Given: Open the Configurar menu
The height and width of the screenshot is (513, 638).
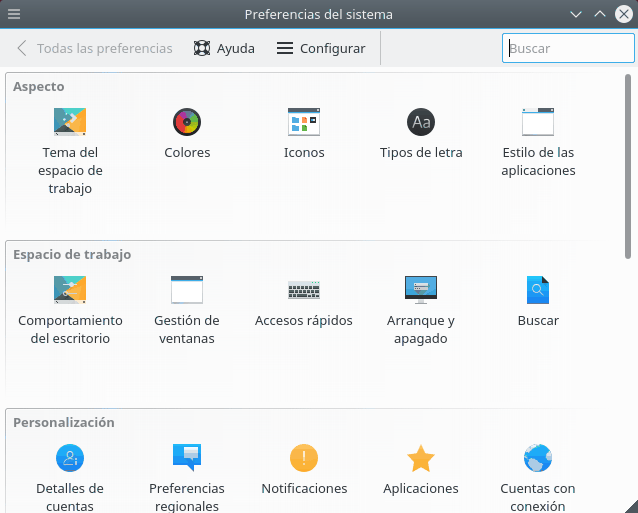Looking at the screenshot, I should tap(321, 48).
